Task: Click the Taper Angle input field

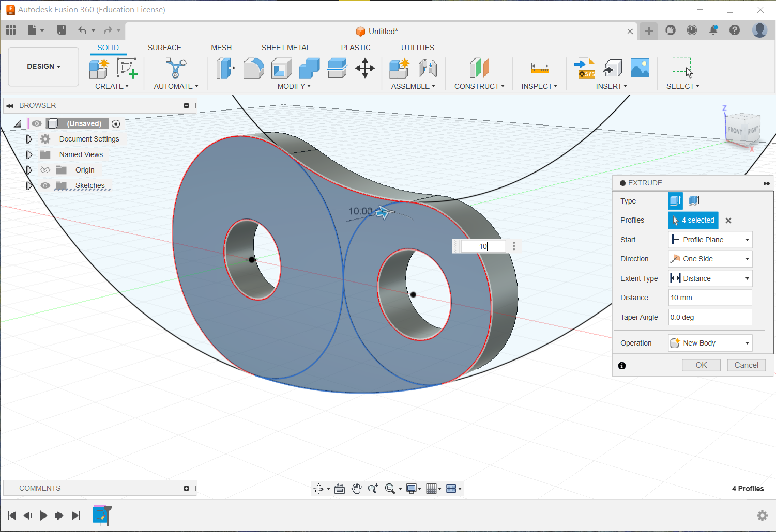Action: (710, 317)
